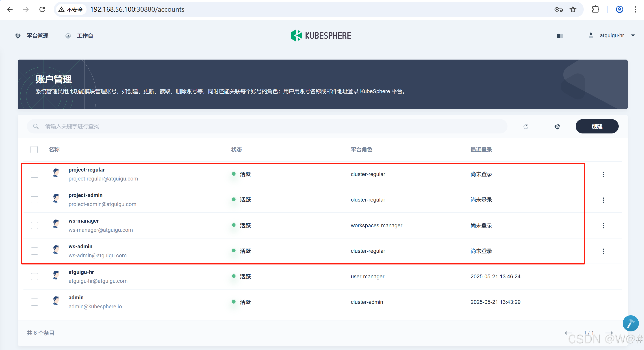The image size is (644, 350).
Task: Click ws-manager@atguigu.com email text
Action: click(100, 230)
